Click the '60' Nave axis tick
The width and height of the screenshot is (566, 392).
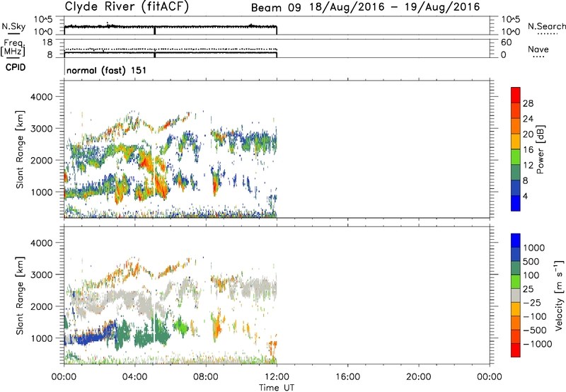tap(506, 42)
